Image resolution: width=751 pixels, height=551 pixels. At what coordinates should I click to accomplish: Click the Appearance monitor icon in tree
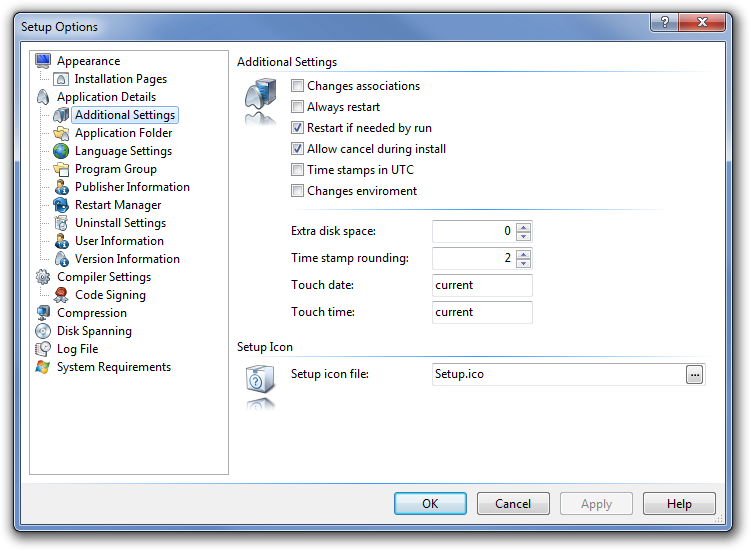pos(43,61)
